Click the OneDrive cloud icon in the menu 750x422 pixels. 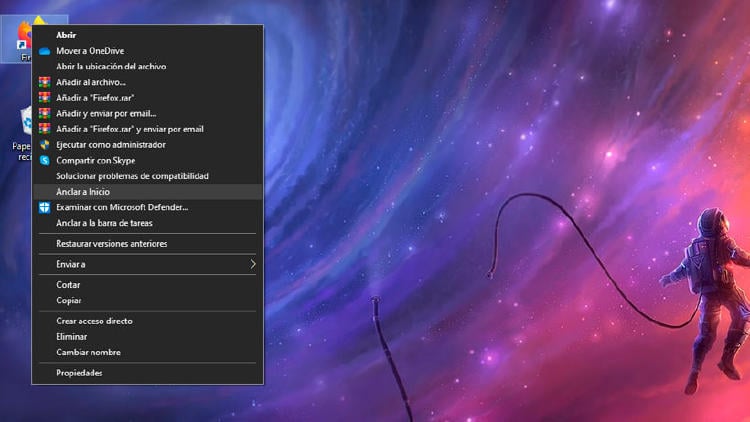[44, 51]
